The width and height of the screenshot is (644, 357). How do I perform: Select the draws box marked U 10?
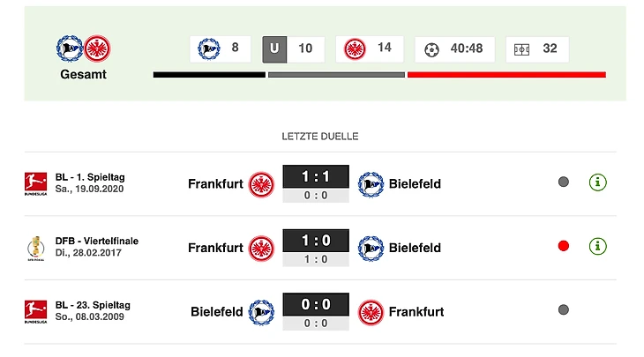tap(293, 48)
